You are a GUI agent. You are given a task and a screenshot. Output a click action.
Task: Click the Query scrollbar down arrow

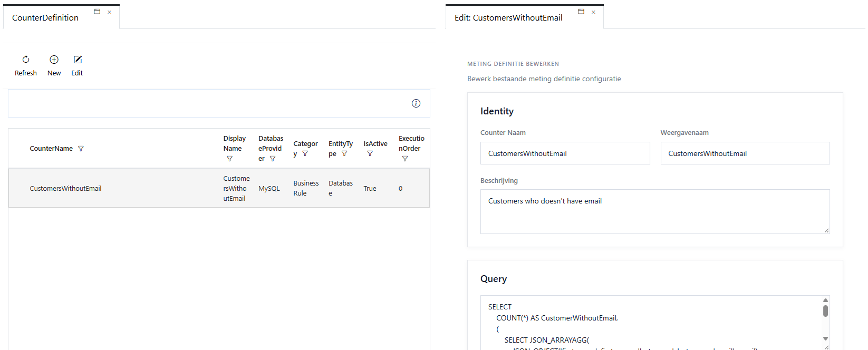pos(826,339)
